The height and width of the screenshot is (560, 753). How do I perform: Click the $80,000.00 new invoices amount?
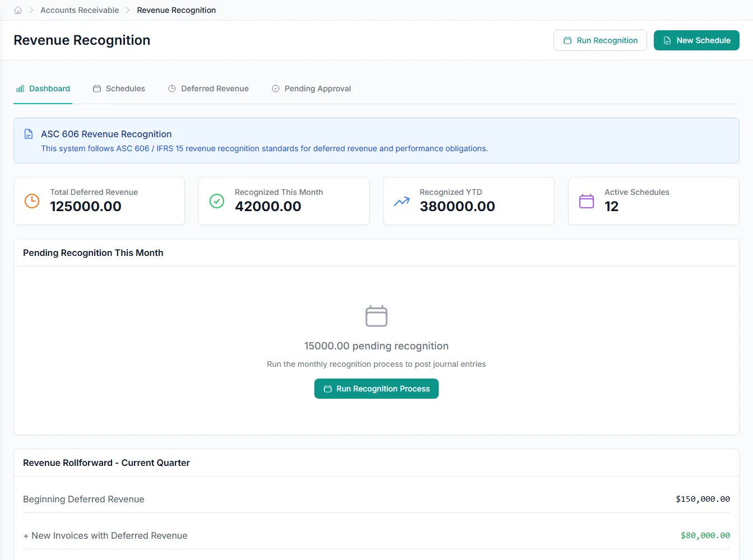pos(705,535)
